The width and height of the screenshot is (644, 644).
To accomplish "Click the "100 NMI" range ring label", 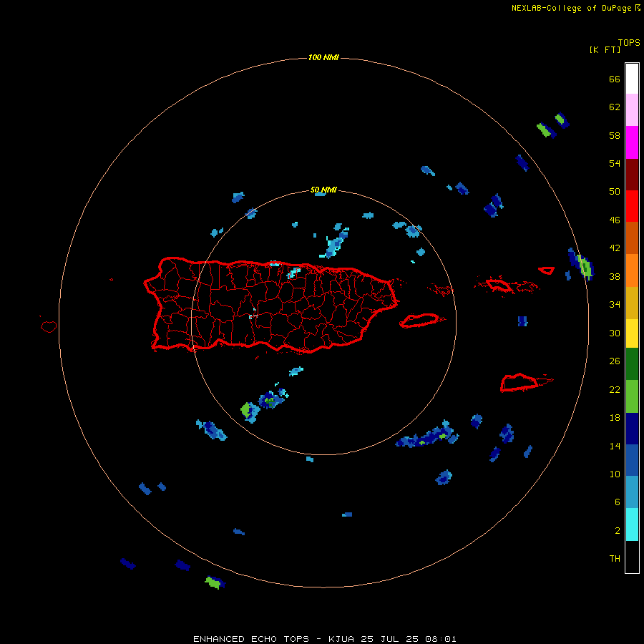I will point(323,57).
